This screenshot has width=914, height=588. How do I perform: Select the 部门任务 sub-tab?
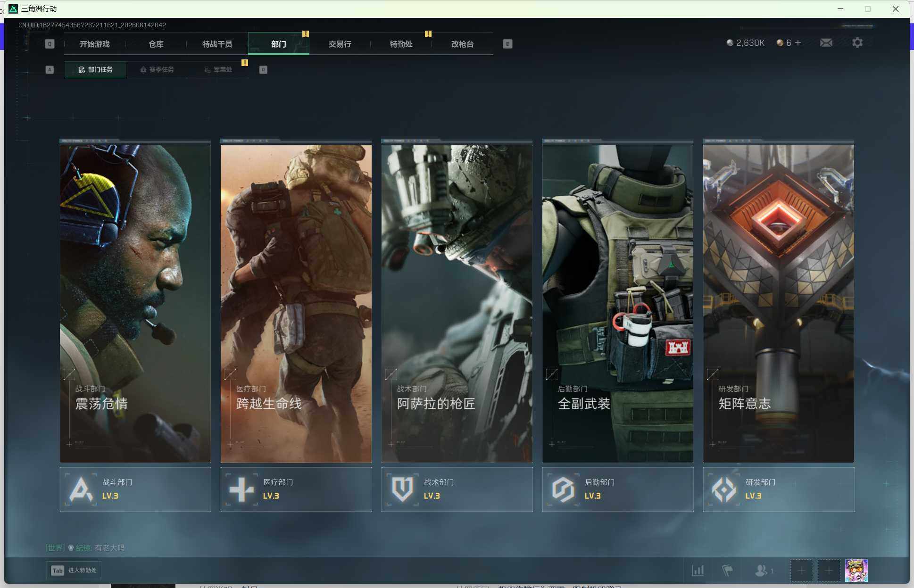point(95,69)
